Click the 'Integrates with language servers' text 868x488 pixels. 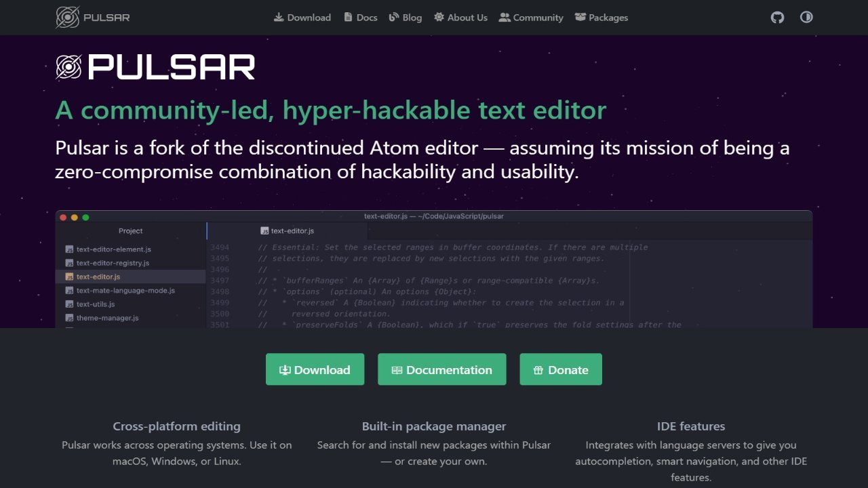(x=691, y=462)
